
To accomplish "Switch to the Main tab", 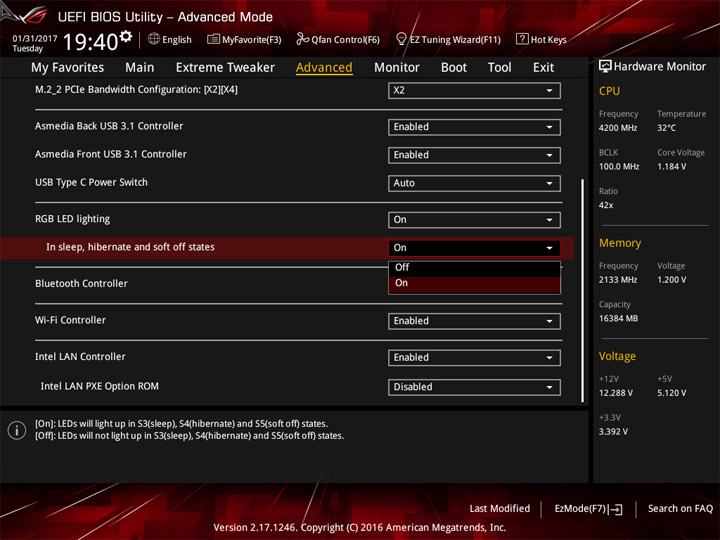I will click(x=140, y=68).
